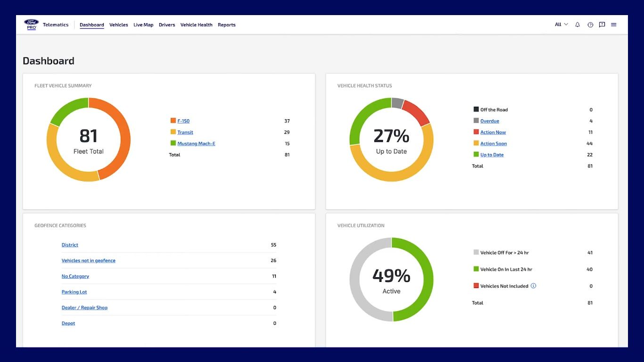The width and height of the screenshot is (644, 362).
Task: Open the District geofence category
Action: pyautogui.click(x=70, y=245)
